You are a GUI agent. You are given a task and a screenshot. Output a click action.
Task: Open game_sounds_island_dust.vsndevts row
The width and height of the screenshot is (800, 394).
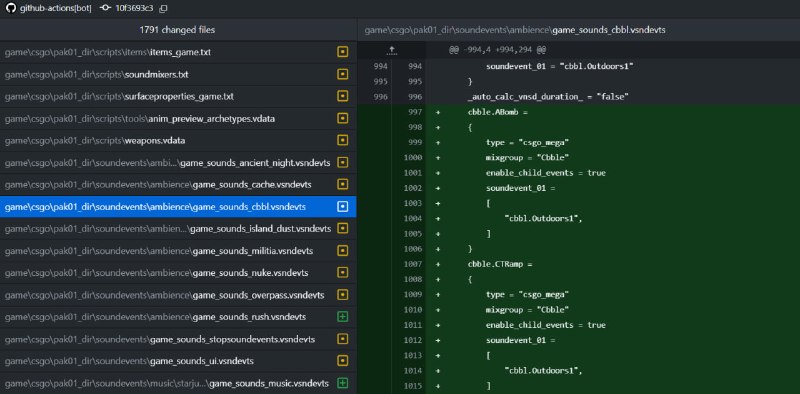[x=178, y=229]
